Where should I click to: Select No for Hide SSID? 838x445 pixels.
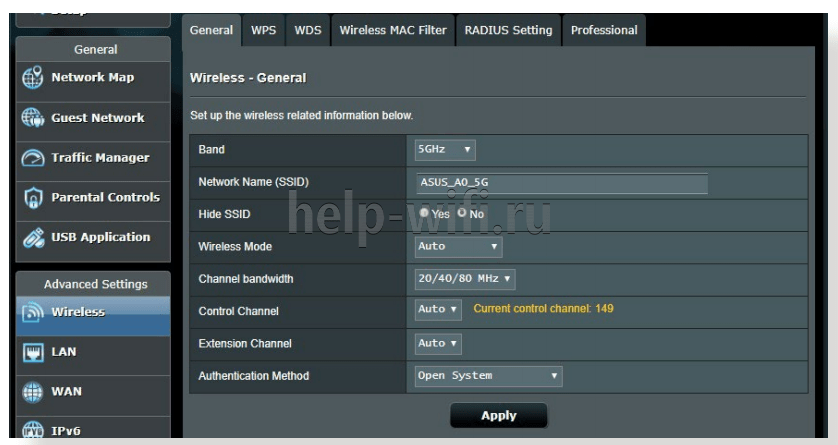462,213
